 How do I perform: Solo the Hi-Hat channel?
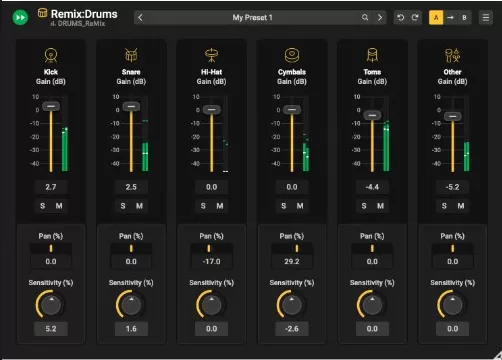[x=203, y=206]
